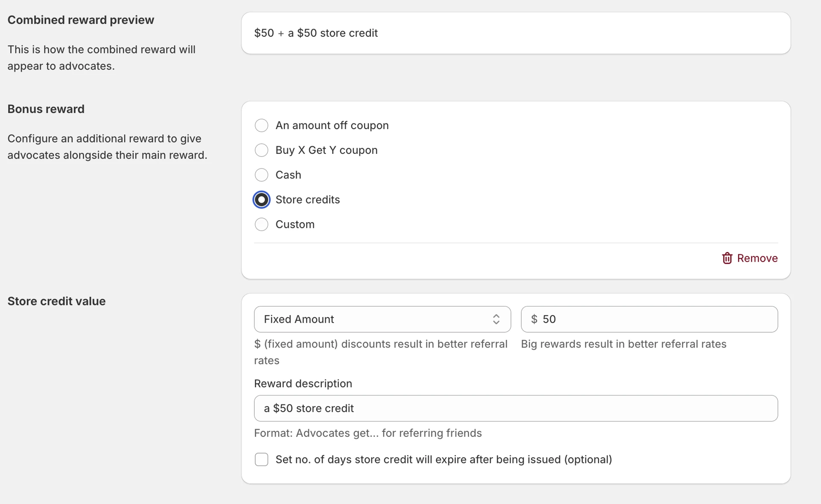
Task: Select the Custom bonus reward option
Action: [261, 224]
